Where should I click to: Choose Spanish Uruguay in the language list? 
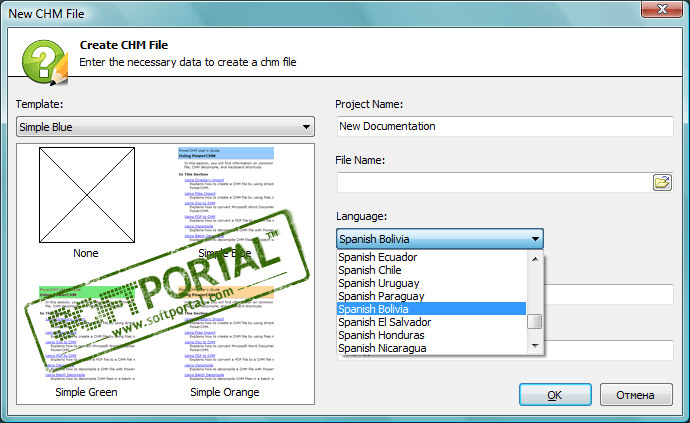[x=431, y=283]
